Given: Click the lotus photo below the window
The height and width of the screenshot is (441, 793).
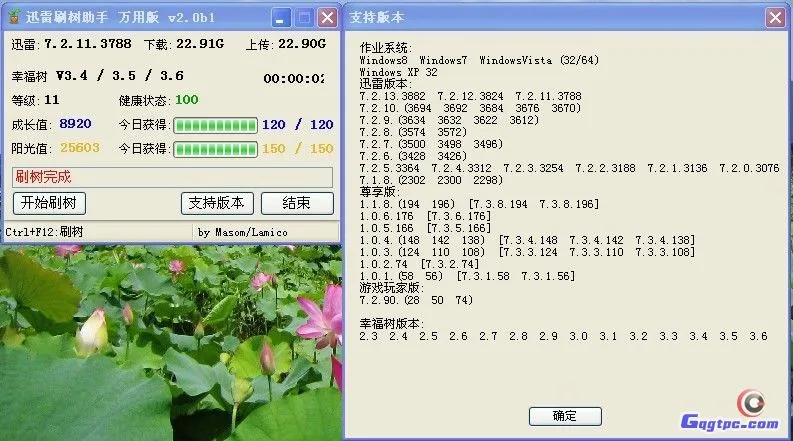Looking at the screenshot, I should click(x=171, y=343).
